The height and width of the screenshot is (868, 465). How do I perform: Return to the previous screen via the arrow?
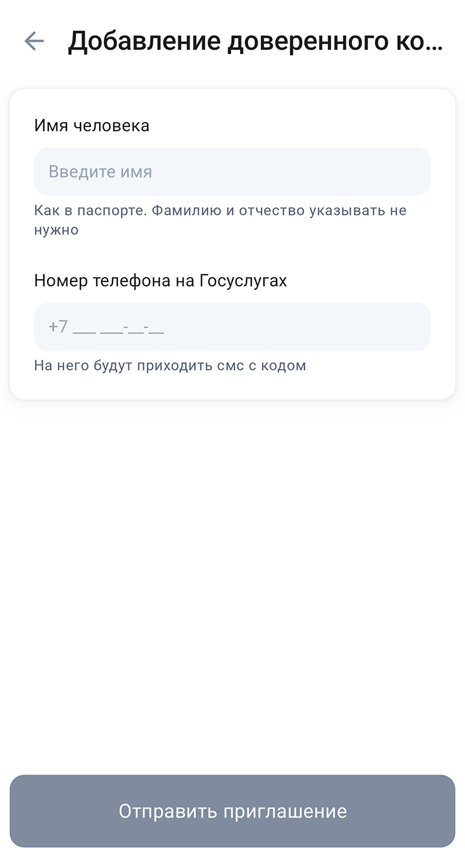point(34,41)
